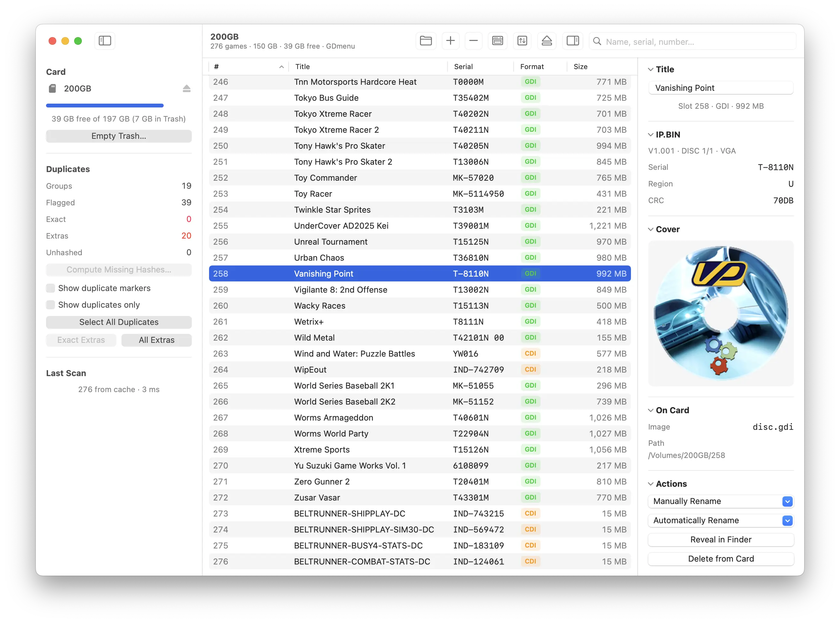This screenshot has height=623, width=840.
Task: Select Yu Suzuki Game Works Vol. 1
Action: click(x=419, y=466)
